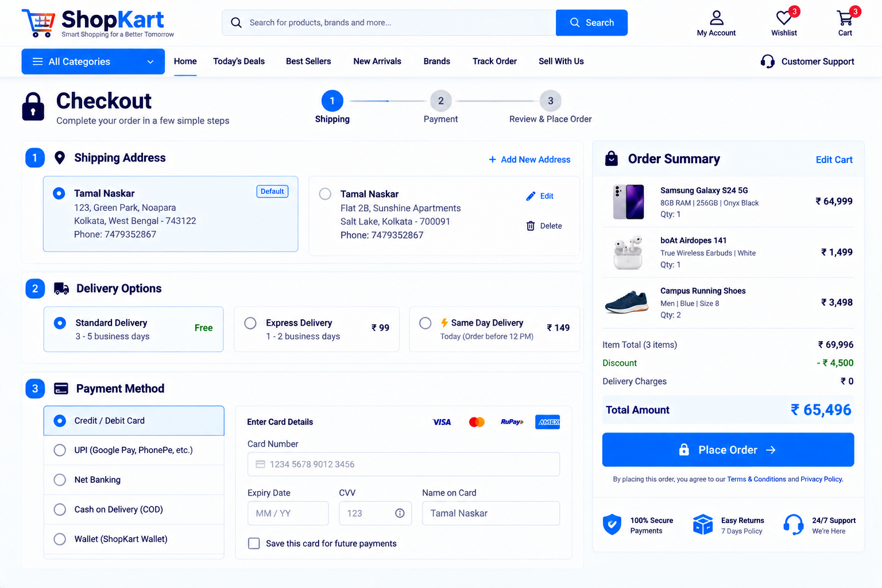The height and width of the screenshot is (588, 882).
Task: Check Save this card for future payments
Action: click(254, 543)
